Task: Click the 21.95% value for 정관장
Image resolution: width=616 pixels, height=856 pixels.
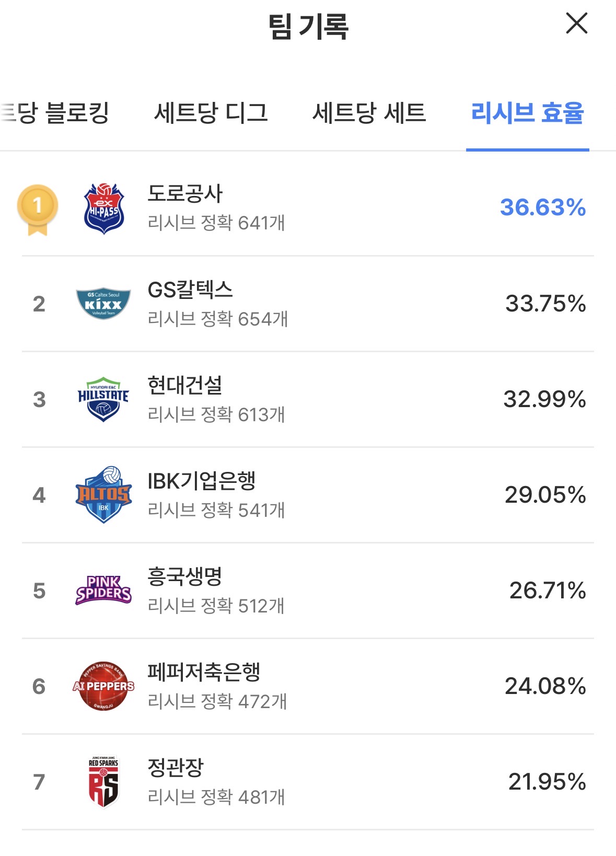Action: [547, 782]
